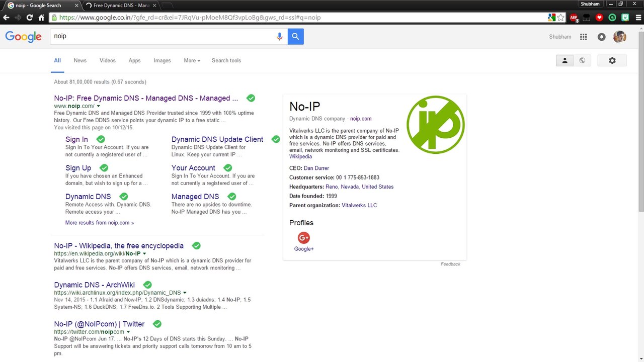Image resolution: width=644 pixels, height=362 pixels.
Task: Open the noip.com link in knowledge panel
Action: (361, 119)
